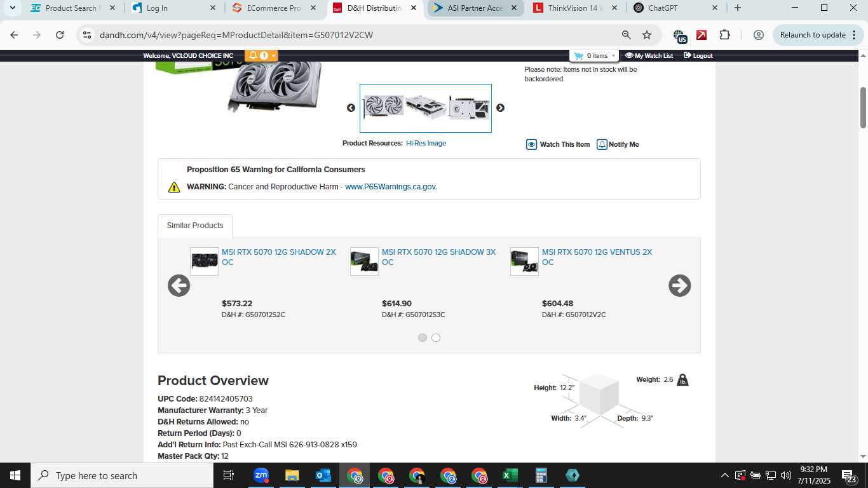Bookmark this page with the star icon

click(x=647, y=35)
